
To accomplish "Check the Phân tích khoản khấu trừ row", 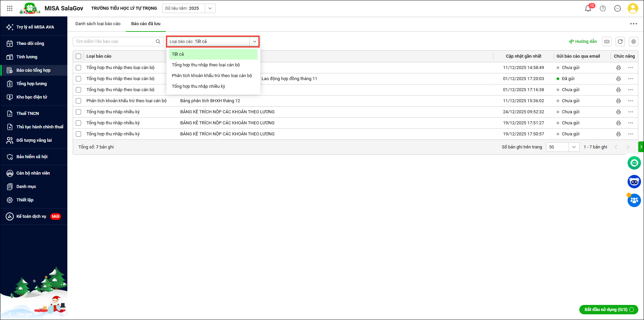I will [x=78, y=101].
